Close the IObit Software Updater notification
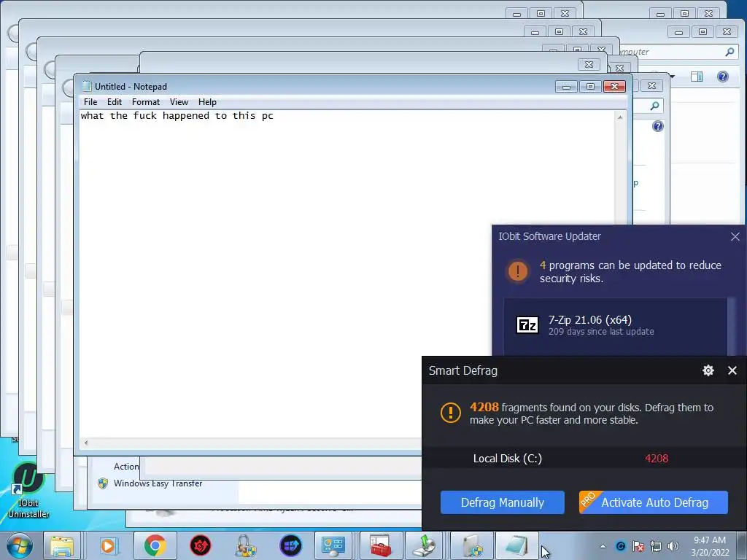 point(735,237)
